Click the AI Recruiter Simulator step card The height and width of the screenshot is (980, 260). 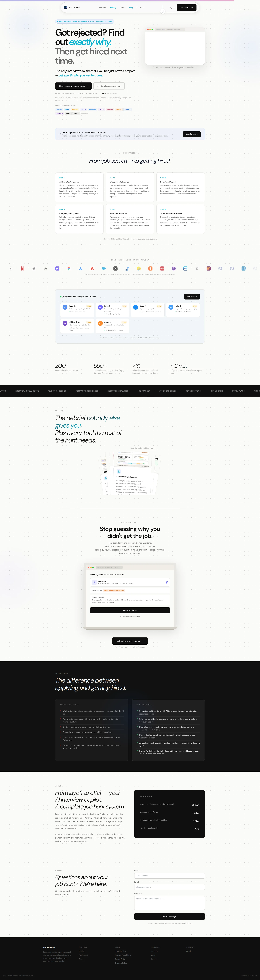point(79,187)
